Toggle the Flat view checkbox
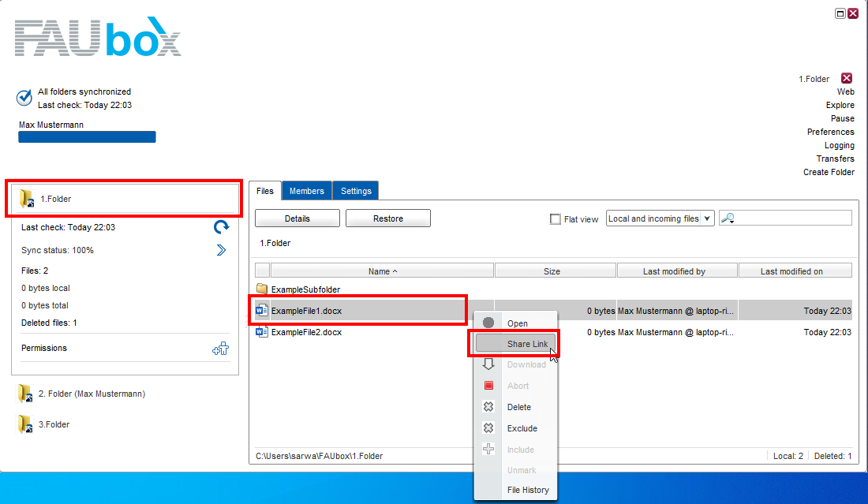Image resolution: width=868 pixels, height=504 pixels. tap(556, 219)
